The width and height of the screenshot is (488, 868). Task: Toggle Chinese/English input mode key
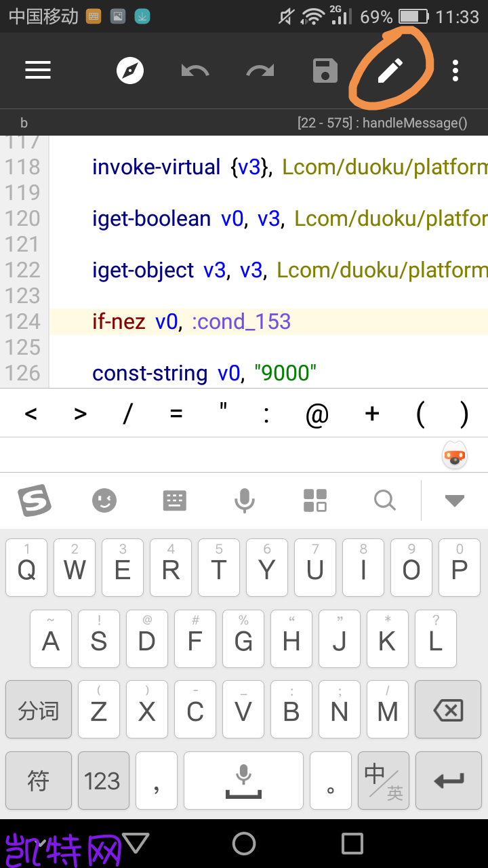click(384, 781)
